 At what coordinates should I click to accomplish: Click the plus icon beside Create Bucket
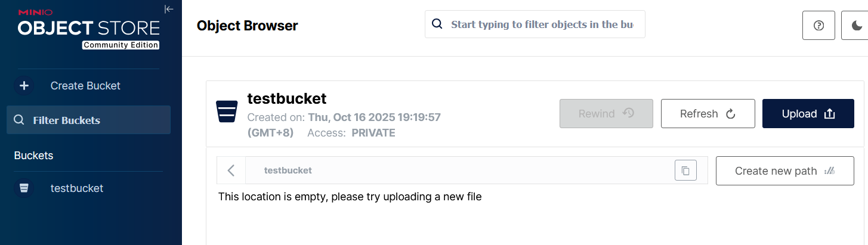(x=24, y=86)
